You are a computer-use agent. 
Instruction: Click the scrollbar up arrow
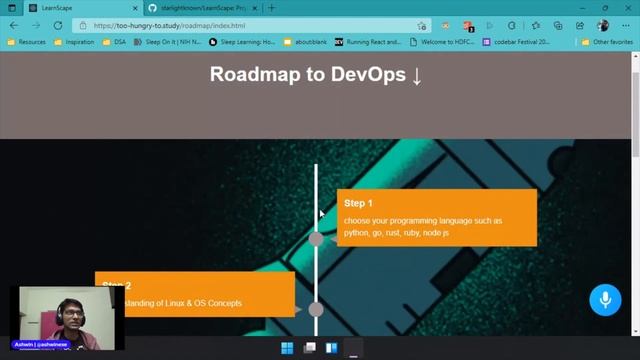pos(636,56)
